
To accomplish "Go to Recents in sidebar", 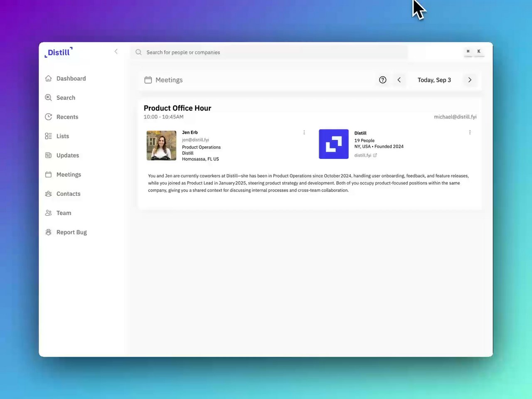I will coord(62,117).
